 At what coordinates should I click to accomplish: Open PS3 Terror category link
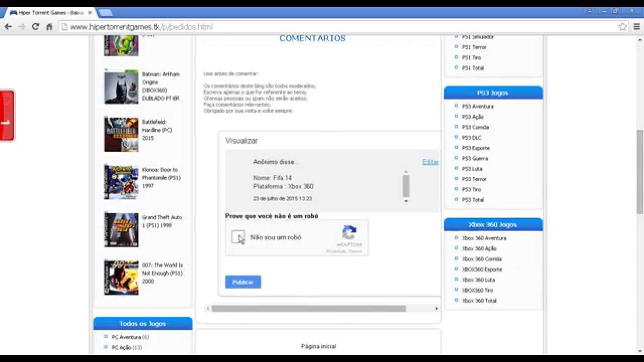[474, 179]
